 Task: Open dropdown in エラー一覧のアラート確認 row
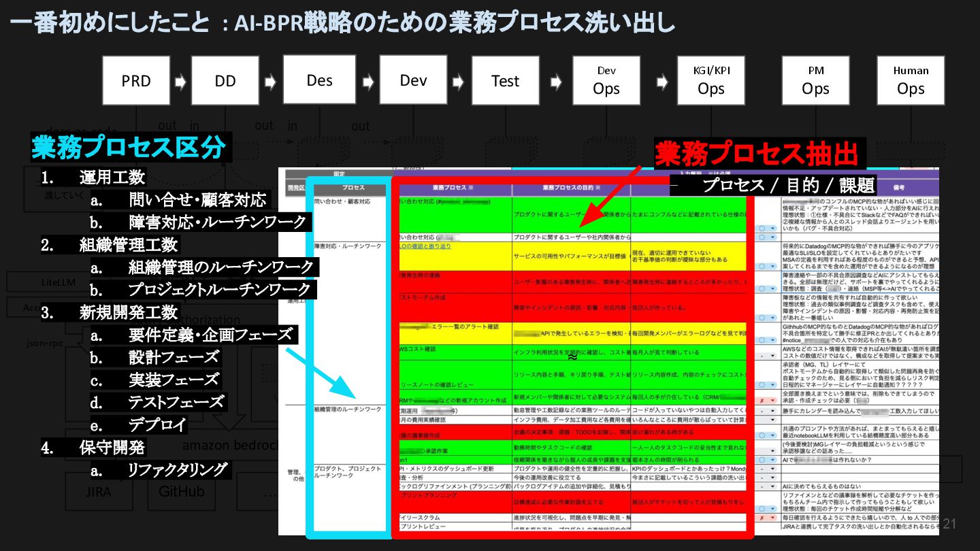767,339
